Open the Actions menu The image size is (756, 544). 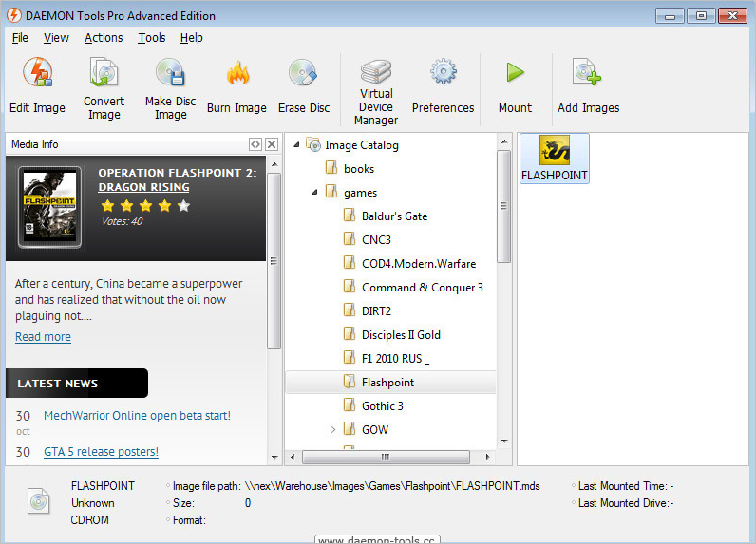point(104,38)
